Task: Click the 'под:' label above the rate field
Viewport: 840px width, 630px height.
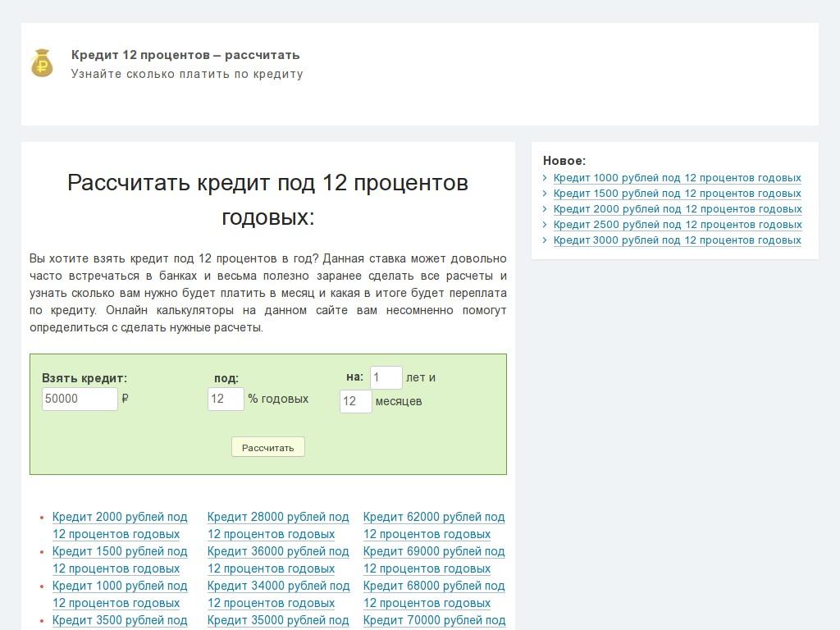Action: 226,378
